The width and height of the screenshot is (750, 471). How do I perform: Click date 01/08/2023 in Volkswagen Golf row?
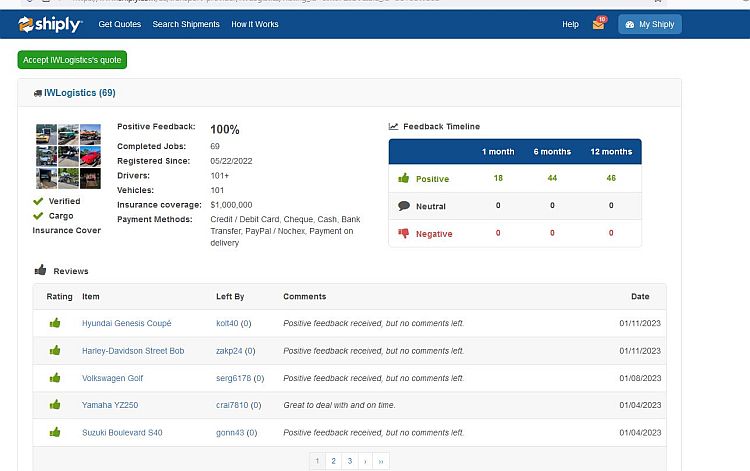640,378
